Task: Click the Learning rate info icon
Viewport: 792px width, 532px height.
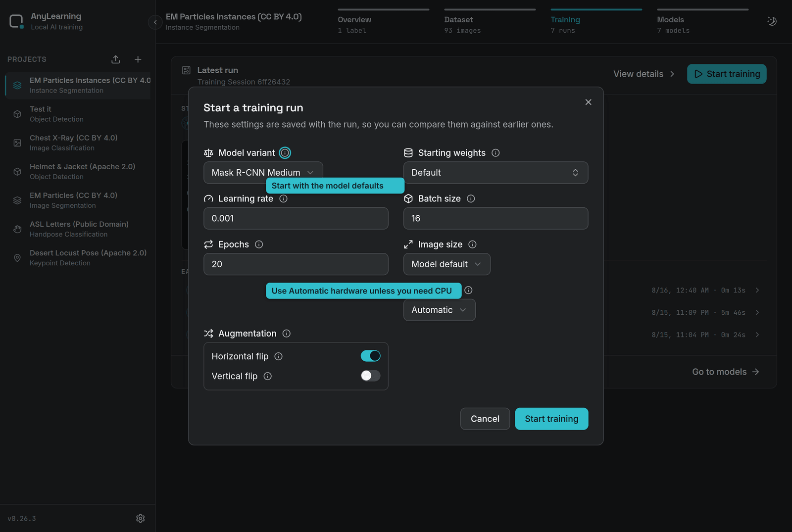Action: point(284,198)
